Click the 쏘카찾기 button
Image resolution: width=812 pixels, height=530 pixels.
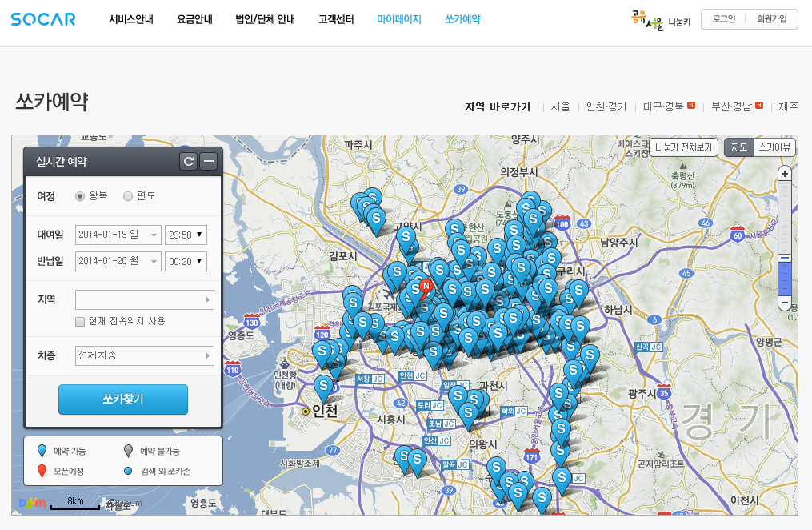tap(122, 400)
